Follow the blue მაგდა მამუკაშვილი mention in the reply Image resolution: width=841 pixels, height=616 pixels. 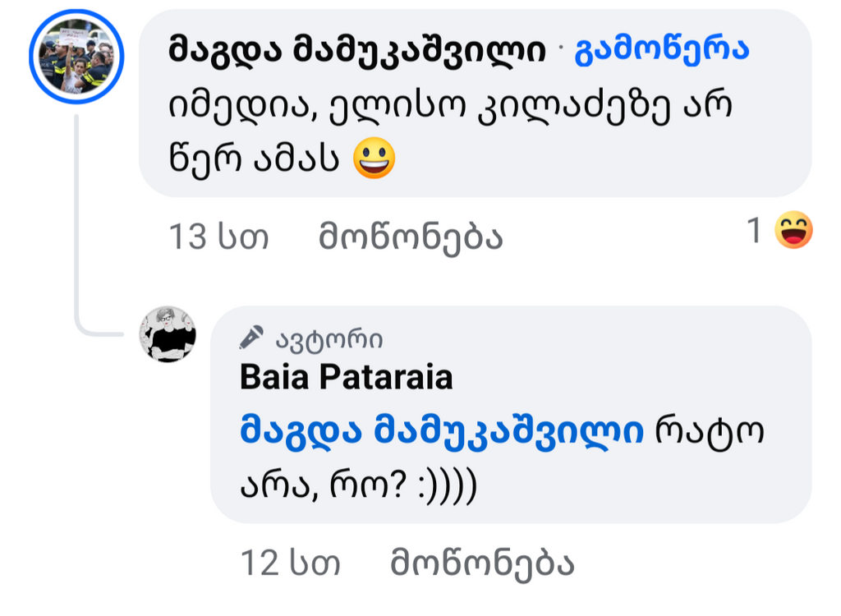tap(442, 431)
